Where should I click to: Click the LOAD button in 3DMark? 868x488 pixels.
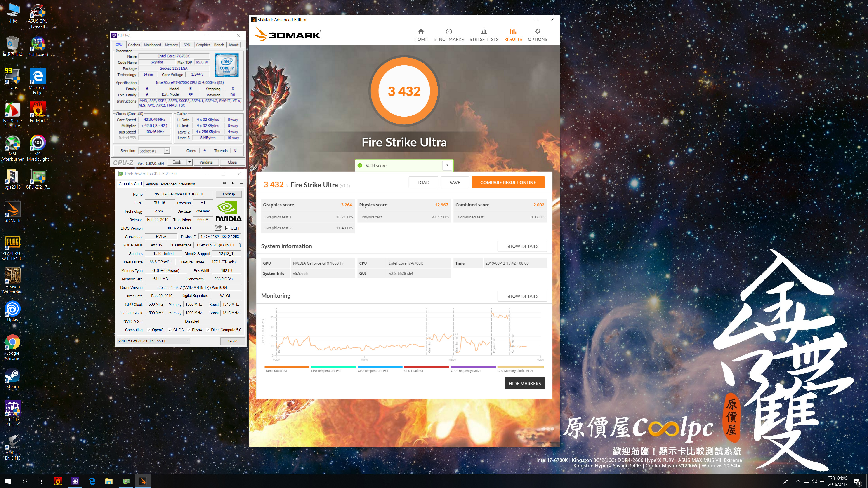pos(423,183)
